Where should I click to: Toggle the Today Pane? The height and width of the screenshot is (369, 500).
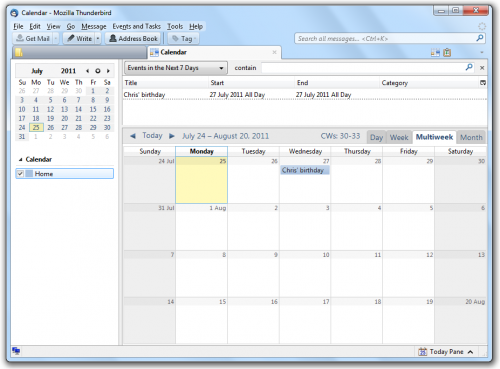446,351
